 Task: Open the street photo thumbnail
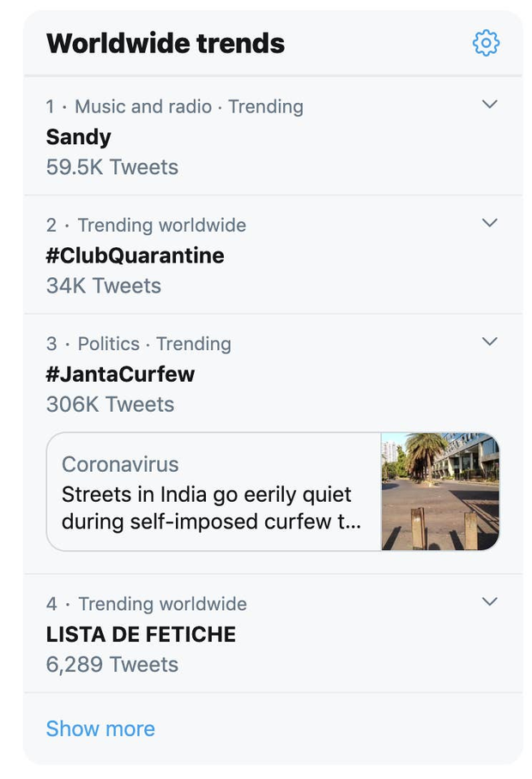click(x=440, y=491)
